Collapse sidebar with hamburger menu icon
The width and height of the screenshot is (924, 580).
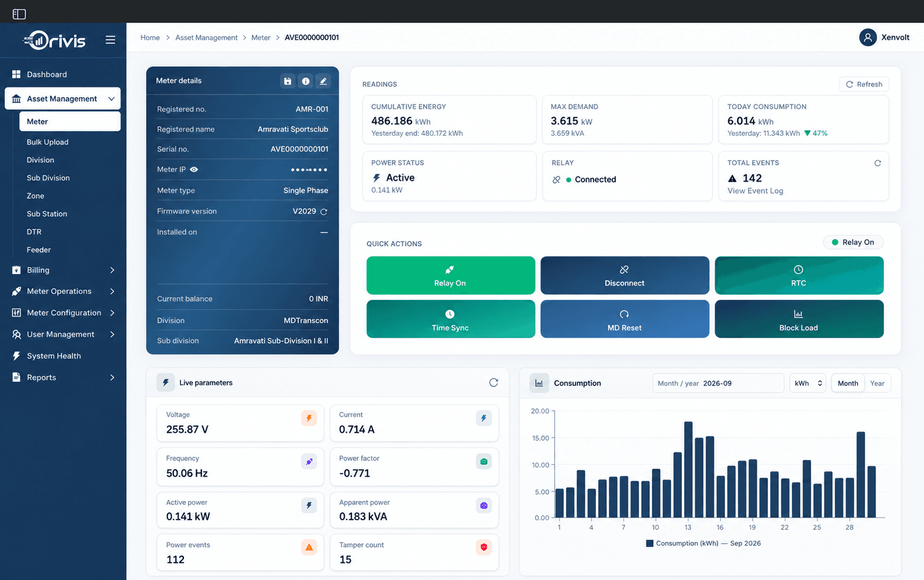pos(110,40)
